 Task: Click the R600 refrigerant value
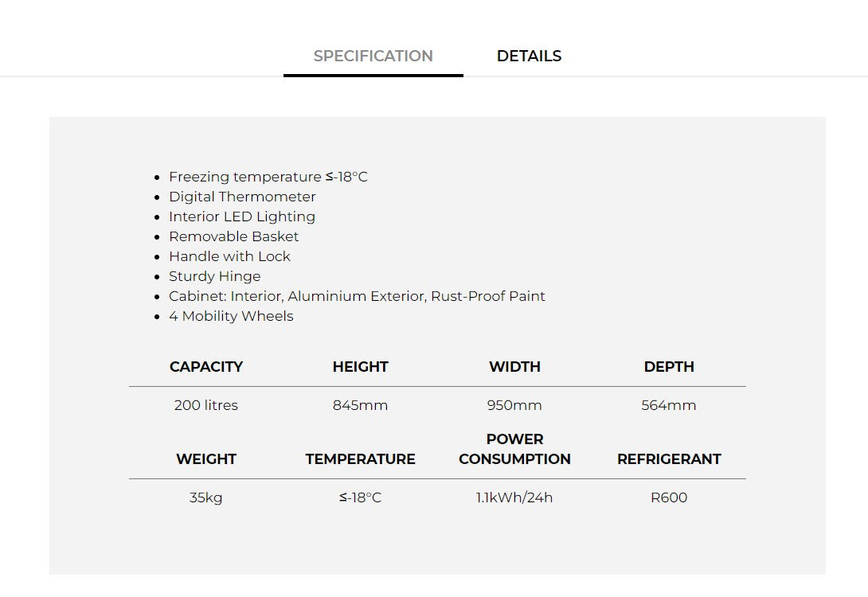(669, 497)
